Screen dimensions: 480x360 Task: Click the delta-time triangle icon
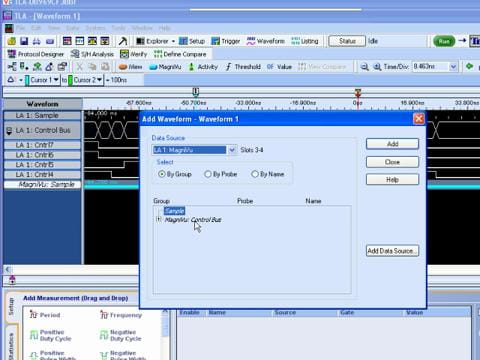(11, 80)
